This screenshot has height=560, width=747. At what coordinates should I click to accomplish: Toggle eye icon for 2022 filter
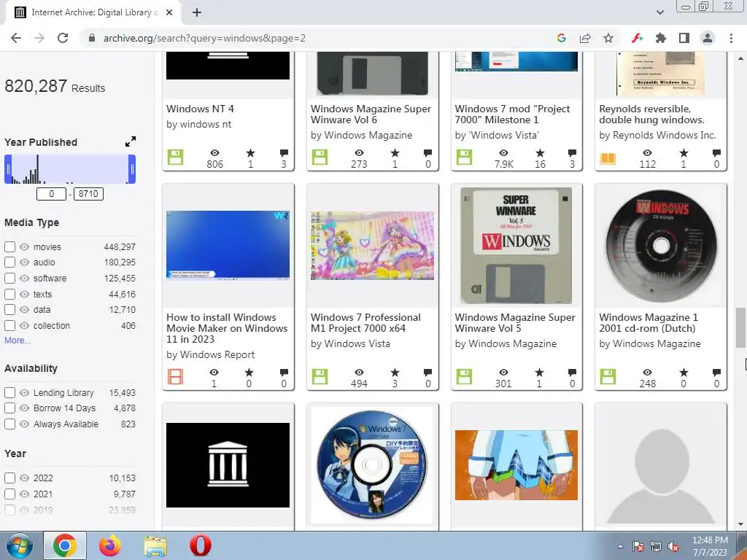(24, 478)
